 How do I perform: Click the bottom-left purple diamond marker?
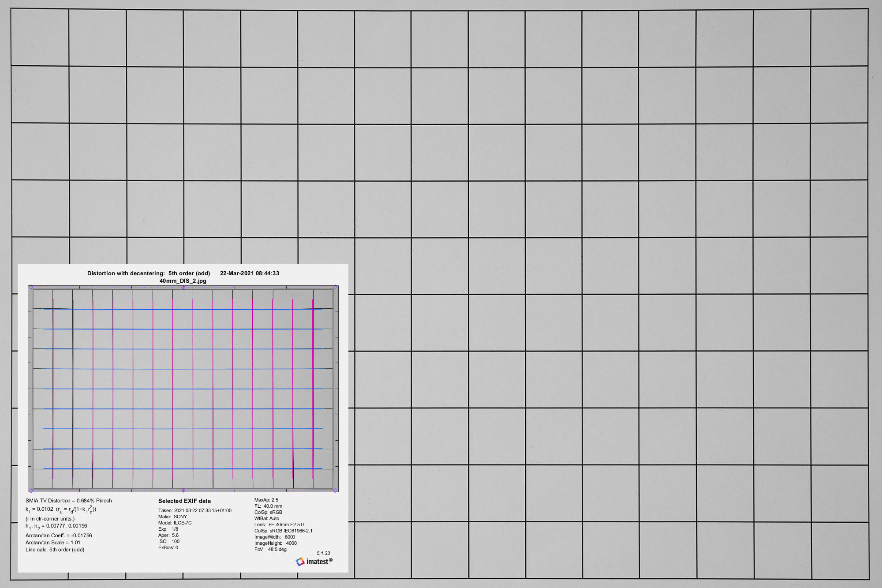coord(31,490)
